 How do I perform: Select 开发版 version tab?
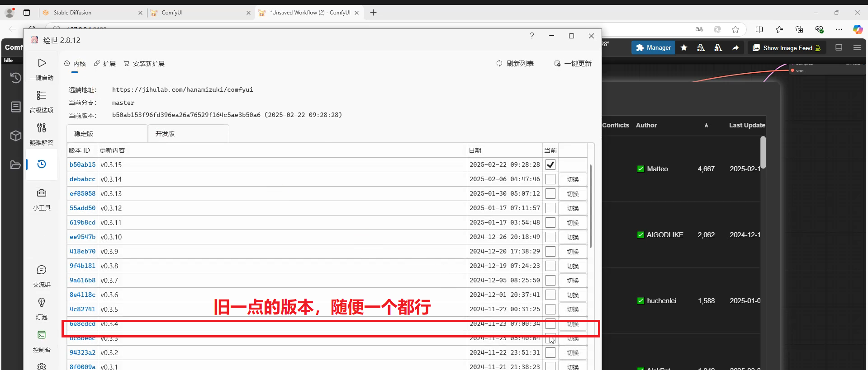point(188,134)
